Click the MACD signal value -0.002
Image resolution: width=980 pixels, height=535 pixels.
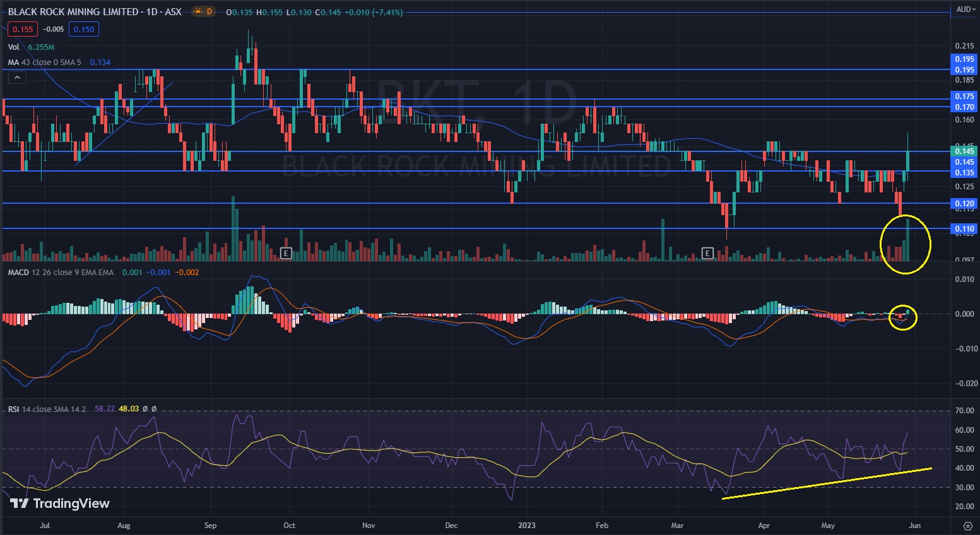point(187,272)
